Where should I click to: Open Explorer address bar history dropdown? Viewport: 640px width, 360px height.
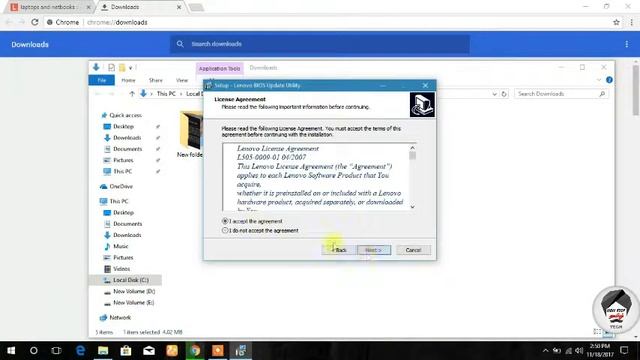494,94
